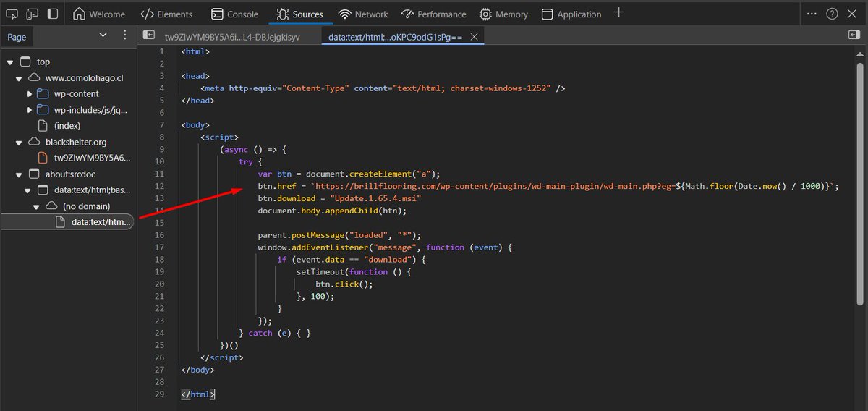Image resolution: width=868 pixels, height=411 pixels.
Task: Add more tools with the plus icon
Action: coord(618,13)
